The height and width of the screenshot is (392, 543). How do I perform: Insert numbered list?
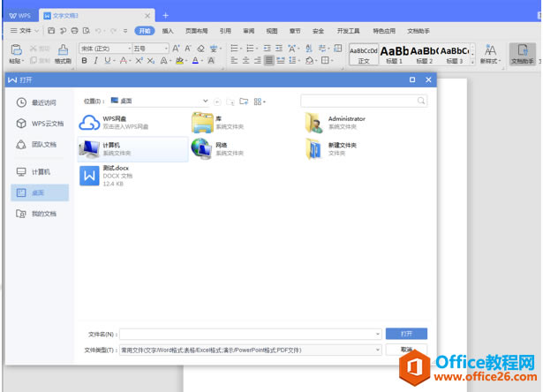point(250,49)
